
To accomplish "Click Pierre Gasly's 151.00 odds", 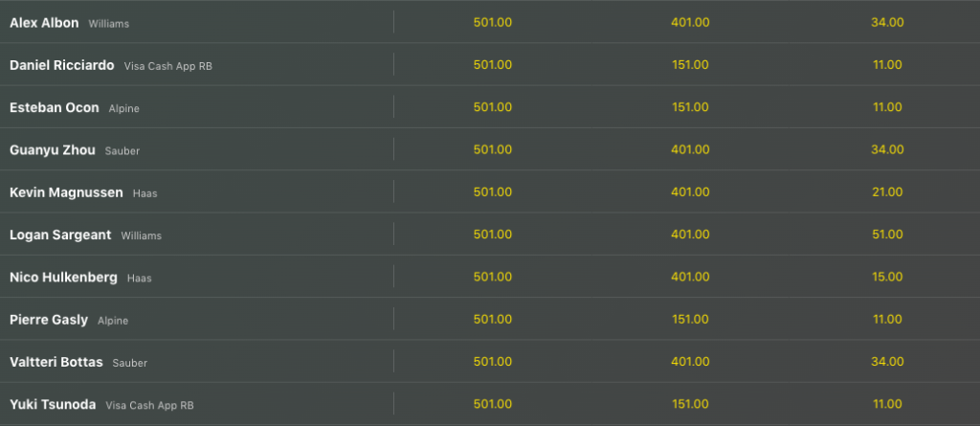I will pos(690,320).
